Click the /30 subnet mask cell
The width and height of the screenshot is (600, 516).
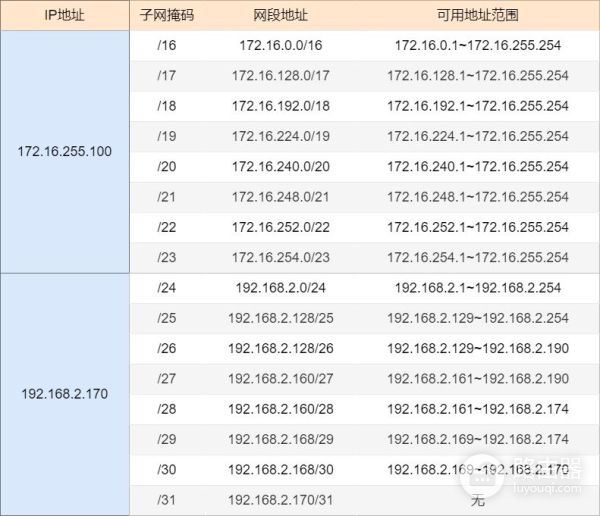(x=166, y=469)
